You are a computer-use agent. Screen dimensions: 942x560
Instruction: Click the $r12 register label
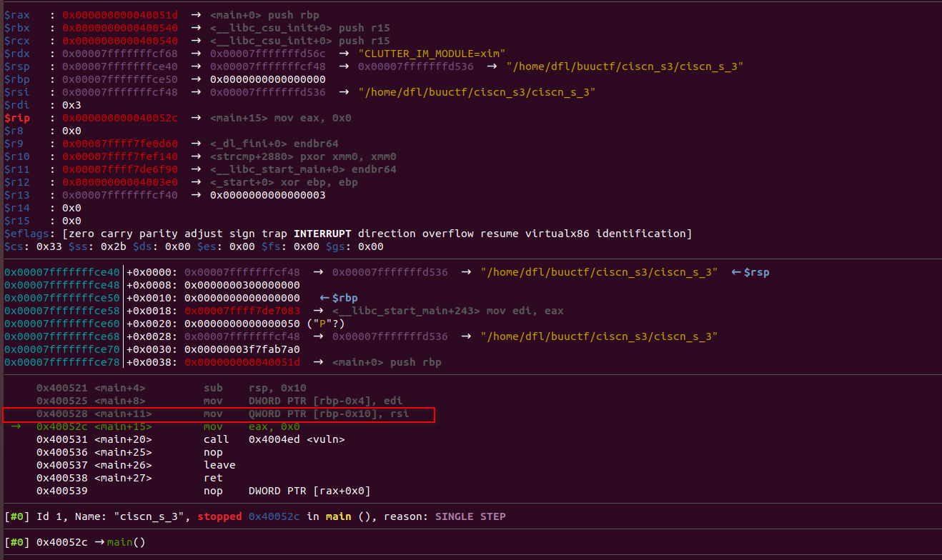(17, 182)
